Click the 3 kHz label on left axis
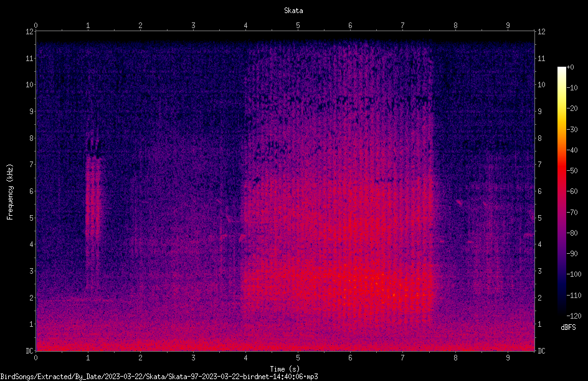588x381 pixels. click(x=32, y=271)
